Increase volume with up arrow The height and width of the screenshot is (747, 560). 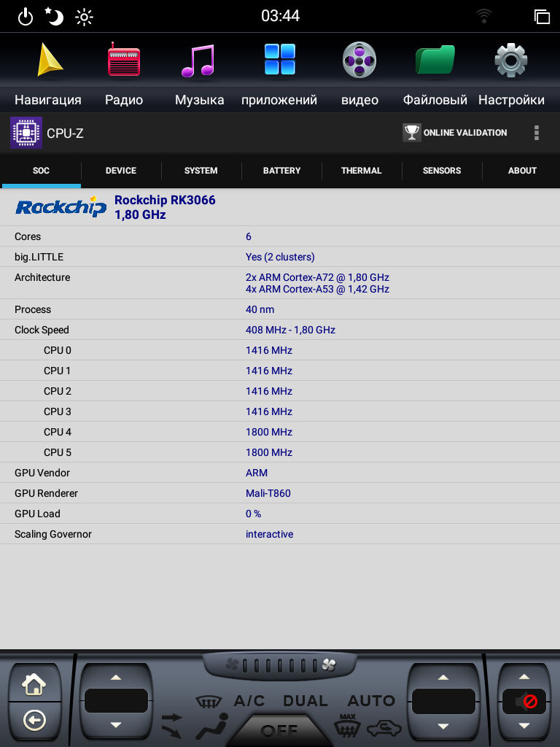click(524, 676)
